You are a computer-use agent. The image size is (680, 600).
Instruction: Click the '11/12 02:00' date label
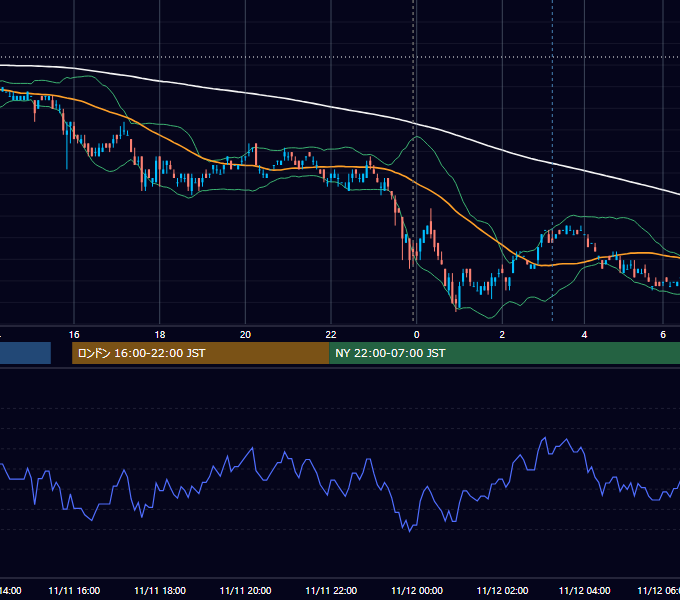pos(502,590)
